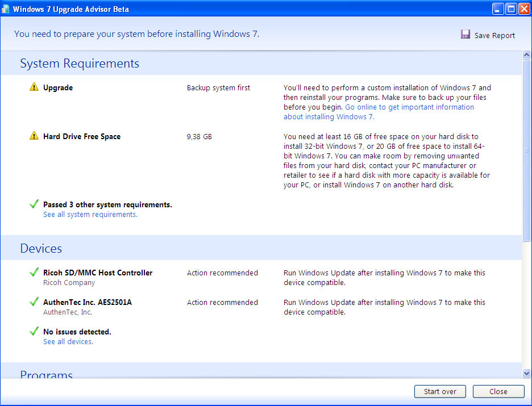Select AuthenTec Inc. AES2501A device name
This screenshot has width=532, height=406.
point(88,302)
